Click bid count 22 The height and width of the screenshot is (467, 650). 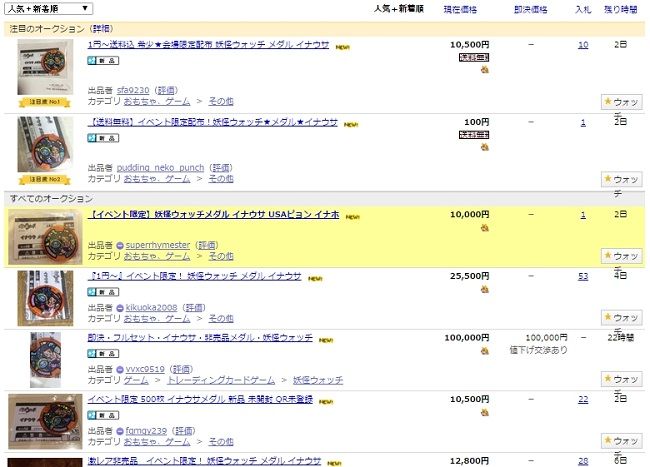point(583,399)
